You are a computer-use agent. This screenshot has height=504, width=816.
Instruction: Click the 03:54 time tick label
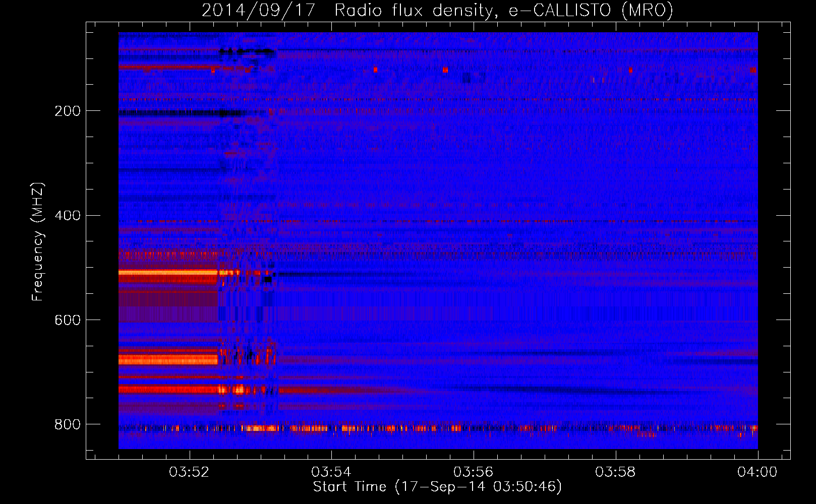331,472
